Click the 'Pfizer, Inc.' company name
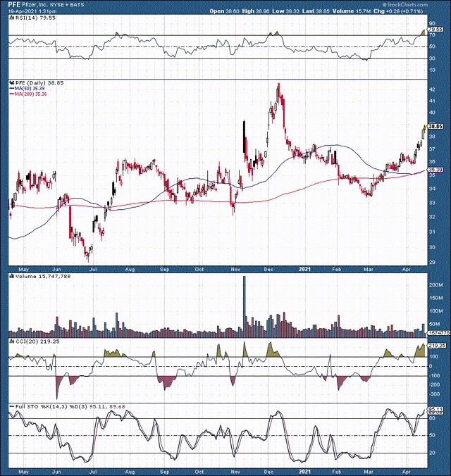This screenshot has width=451, height=476. (35, 5)
